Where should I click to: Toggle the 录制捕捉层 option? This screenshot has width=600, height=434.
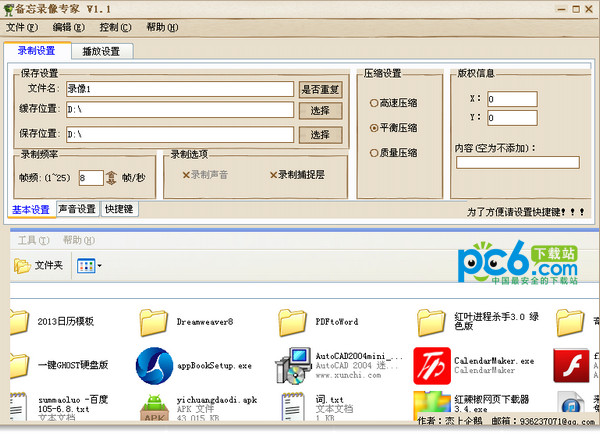(297, 175)
